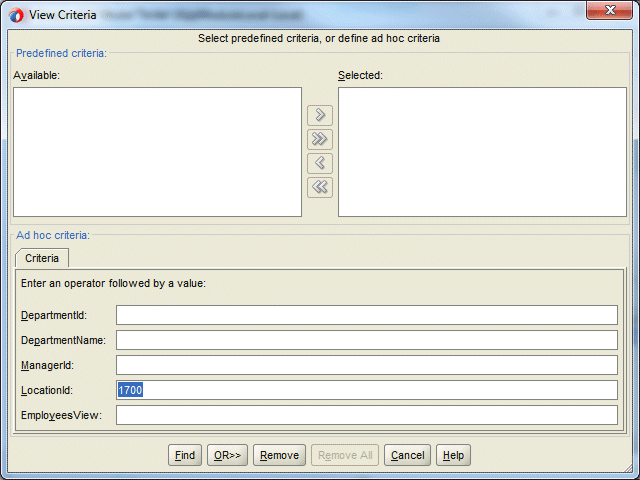This screenshot has height=480, width=640.
Task: Move all criteria back with double-left arrow
Action: coord(320,187)
